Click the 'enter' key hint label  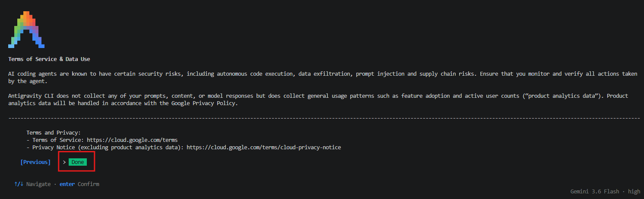point(67,184)
